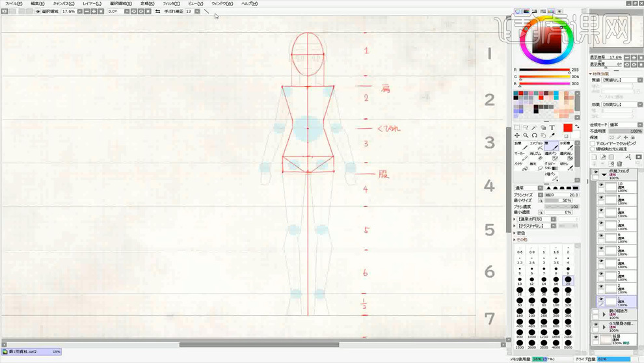This screenshot has height=363, width=644.
Task: Choose the バケツ bucket fill tool
Action: 521,167
